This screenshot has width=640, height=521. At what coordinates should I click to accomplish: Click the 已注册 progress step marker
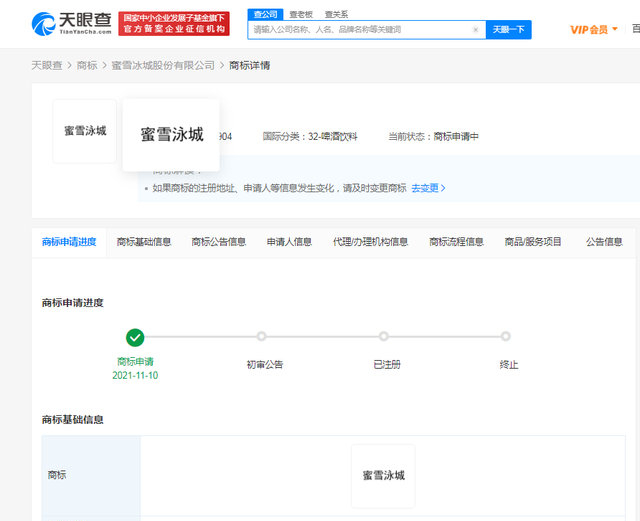point(383,336)
